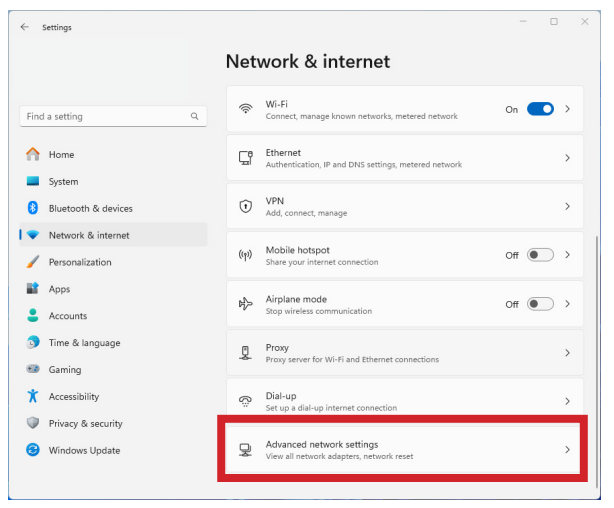Click the VPN shield icon
Image resolution: width=614 pixels, height=508 pixels.
(x=246, y=206)
